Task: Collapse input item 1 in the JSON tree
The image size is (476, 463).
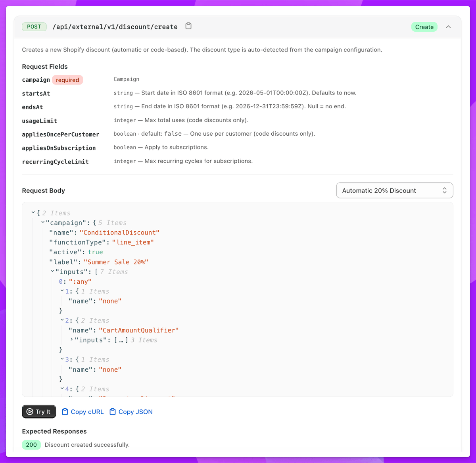Action: pos(62,291)
